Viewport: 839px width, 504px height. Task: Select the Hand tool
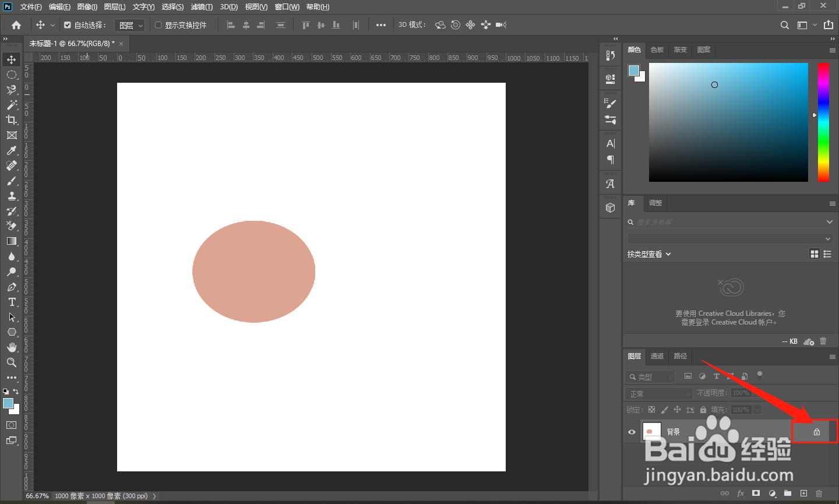tap(12, 347)
